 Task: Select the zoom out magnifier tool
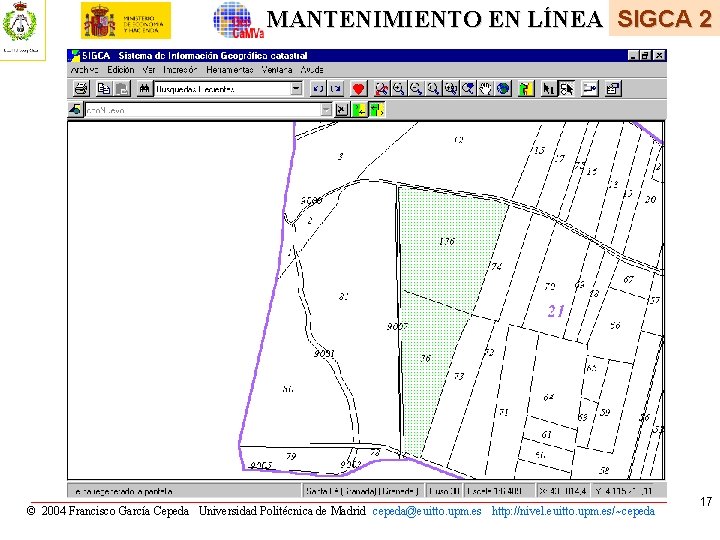click(x=416, y=88)
